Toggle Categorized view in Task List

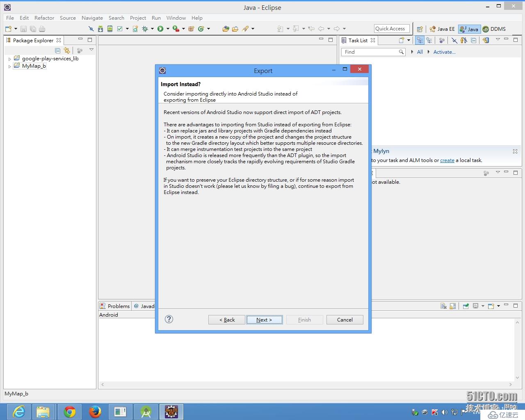pos(420,40)
